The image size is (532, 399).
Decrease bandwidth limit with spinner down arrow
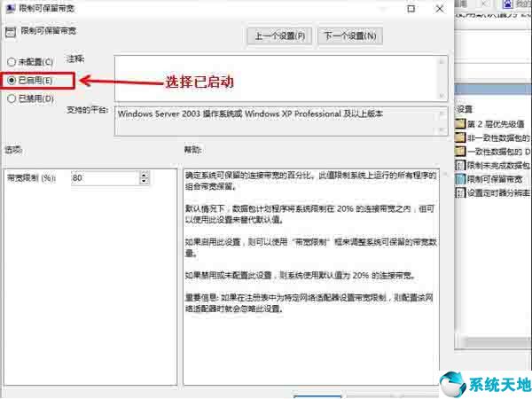[x=145, y=181]
